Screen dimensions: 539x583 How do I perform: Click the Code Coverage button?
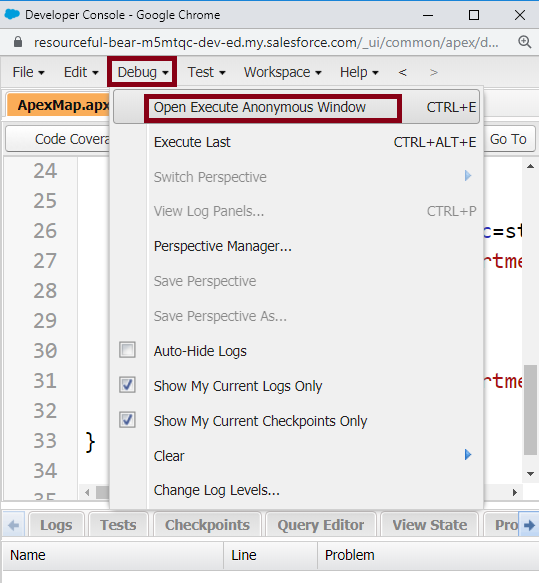tap(58, 139)
